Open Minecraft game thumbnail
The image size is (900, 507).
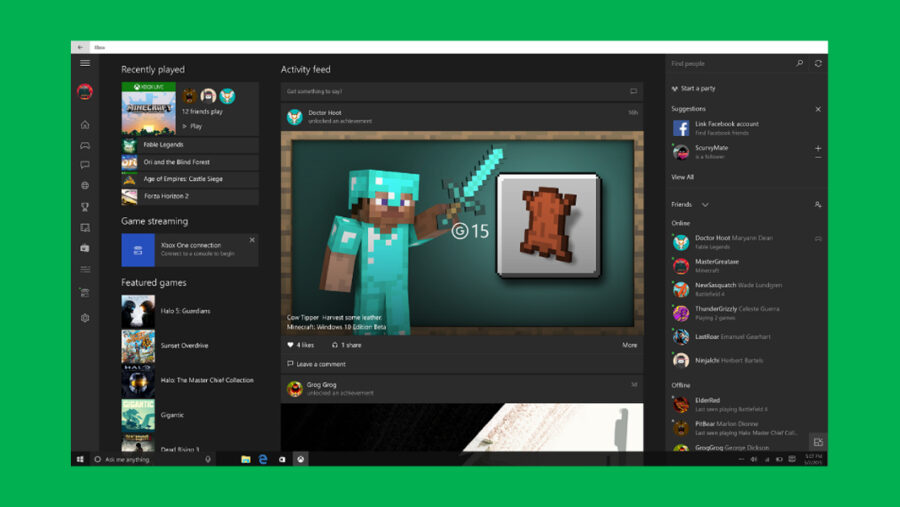[149, 109]
